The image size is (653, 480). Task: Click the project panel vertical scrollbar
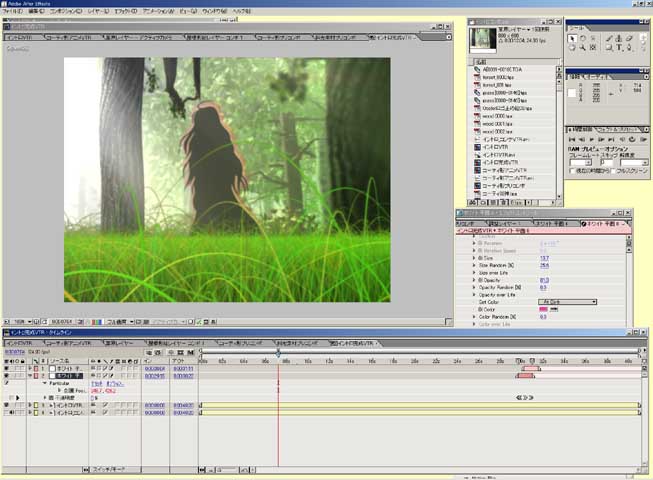pos(559,133)
